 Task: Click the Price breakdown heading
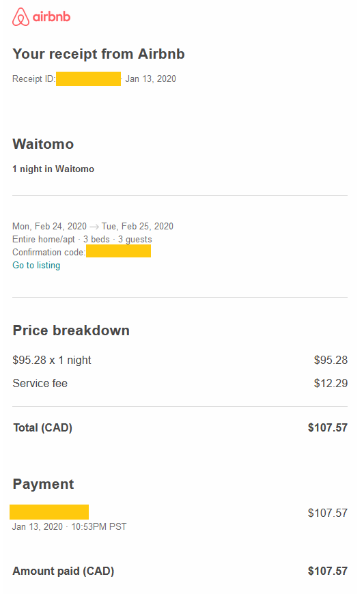point(71,330)
